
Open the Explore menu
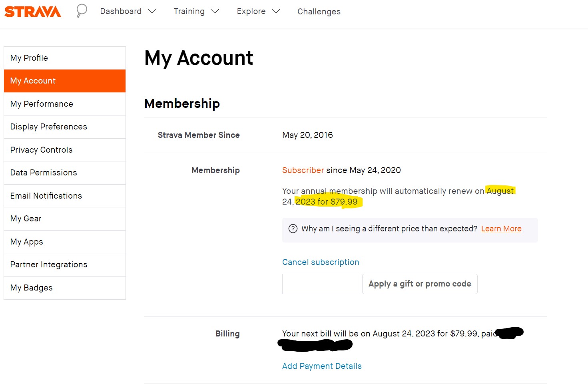251,11
